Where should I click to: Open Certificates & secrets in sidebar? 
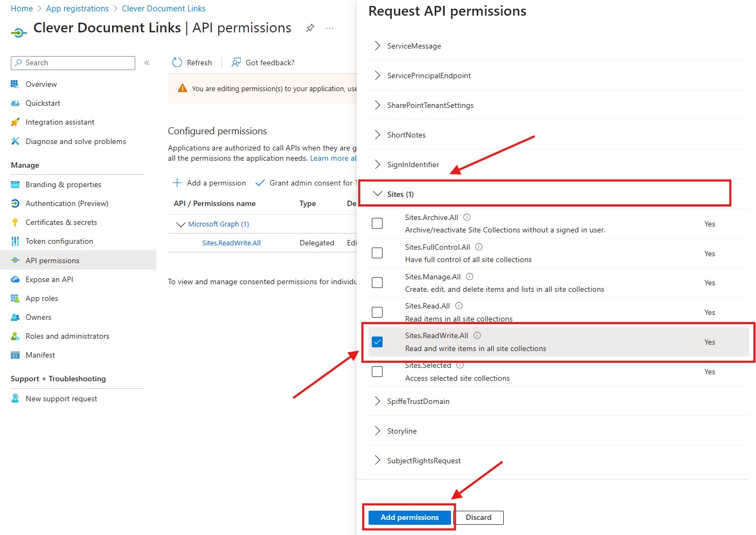tap(61, 222)
